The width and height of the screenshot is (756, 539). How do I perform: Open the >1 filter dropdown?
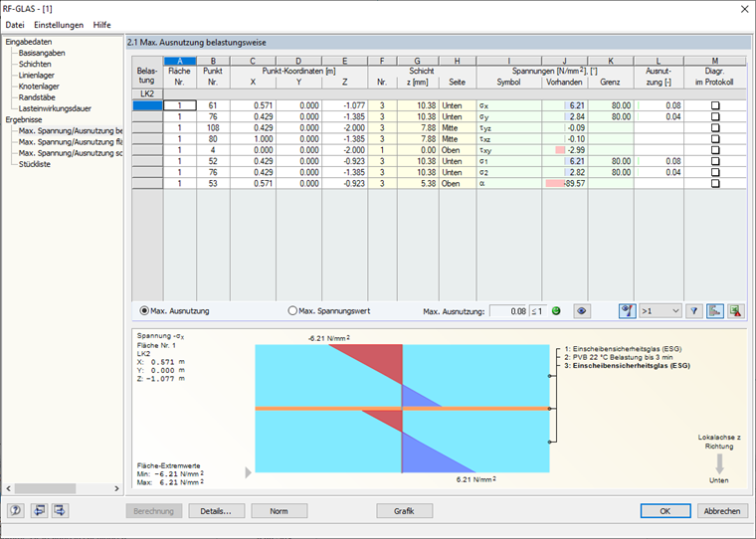(661, 311)
